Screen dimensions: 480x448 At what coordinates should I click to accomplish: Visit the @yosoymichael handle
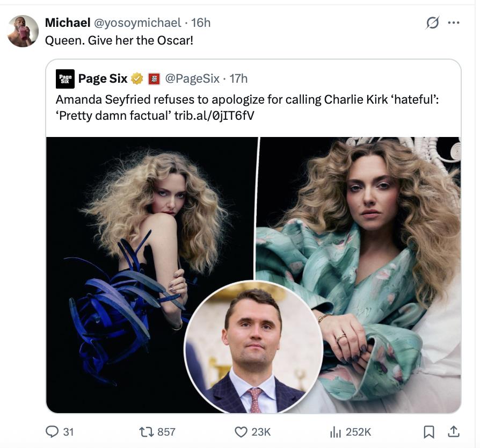pyautogui.click(x=138, y=23)
